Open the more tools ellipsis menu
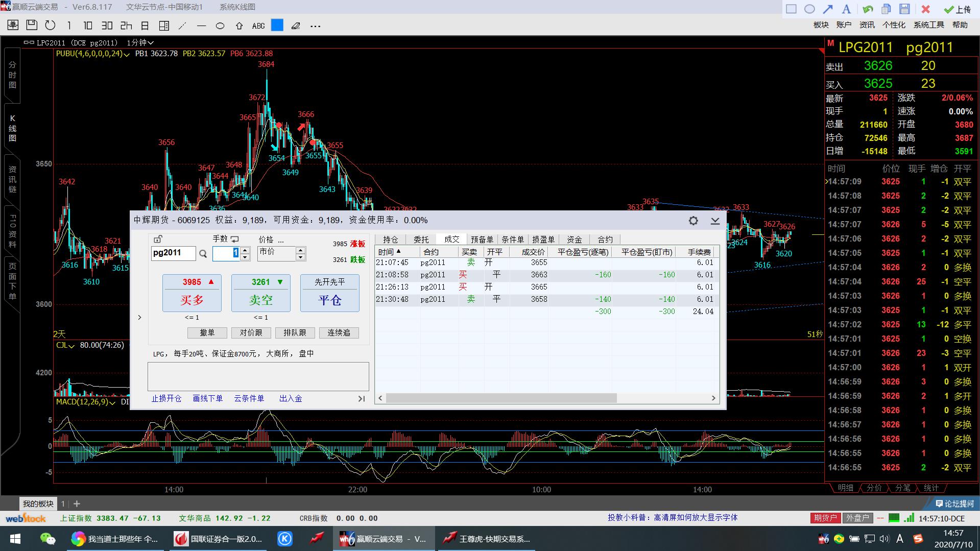980x551 pixels. (315, 26)
